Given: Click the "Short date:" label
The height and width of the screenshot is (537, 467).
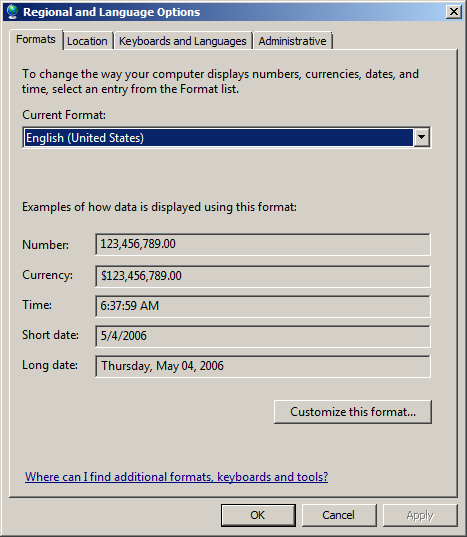Looking at the screenshot, I should point(50,335).
